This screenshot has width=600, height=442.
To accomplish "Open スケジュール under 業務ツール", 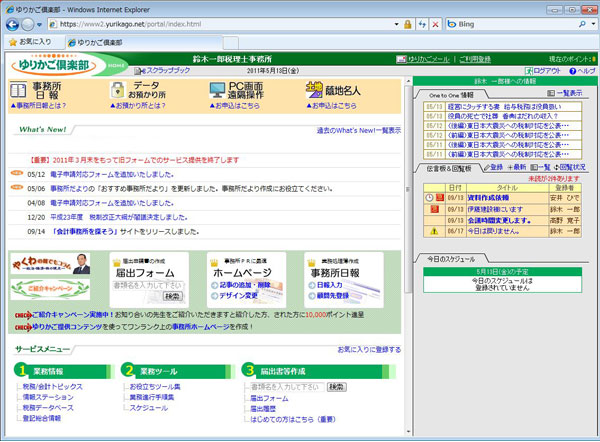I will 148,408.
